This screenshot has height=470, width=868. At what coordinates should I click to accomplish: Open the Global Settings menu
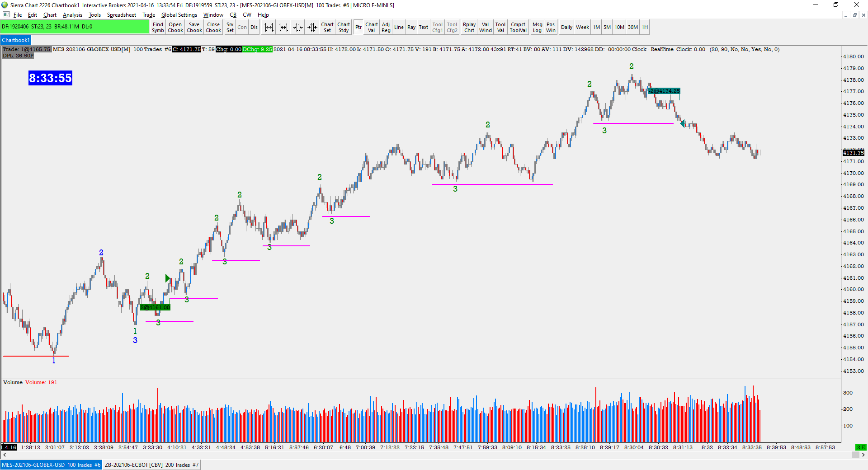(179, 15)
